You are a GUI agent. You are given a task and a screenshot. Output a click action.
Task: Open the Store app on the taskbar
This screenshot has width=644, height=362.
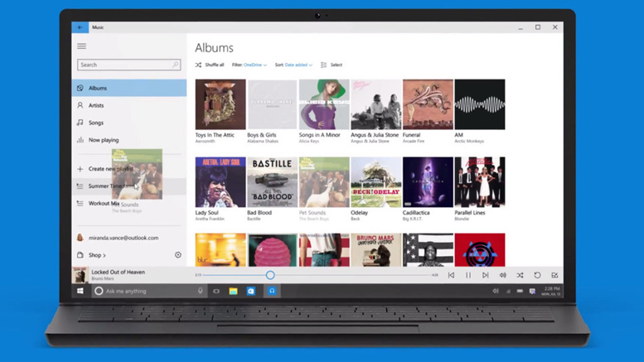coord(250,291)
